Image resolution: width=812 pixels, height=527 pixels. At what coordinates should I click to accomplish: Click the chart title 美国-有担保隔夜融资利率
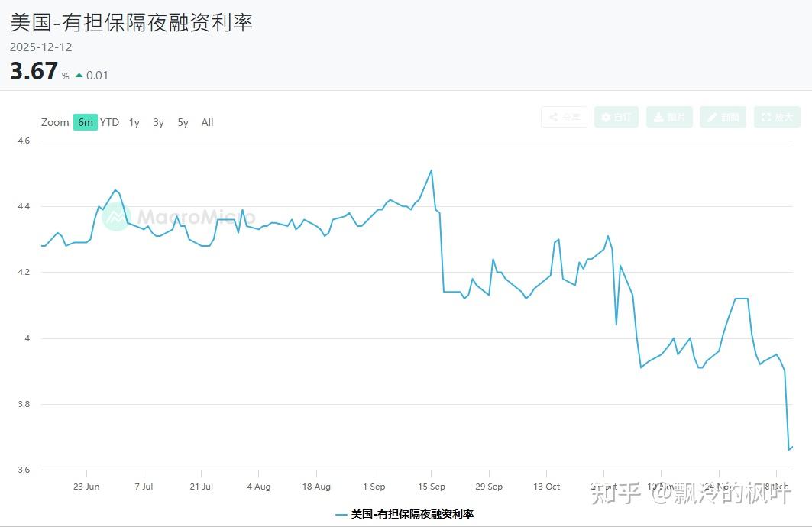[x=131, y=22]
